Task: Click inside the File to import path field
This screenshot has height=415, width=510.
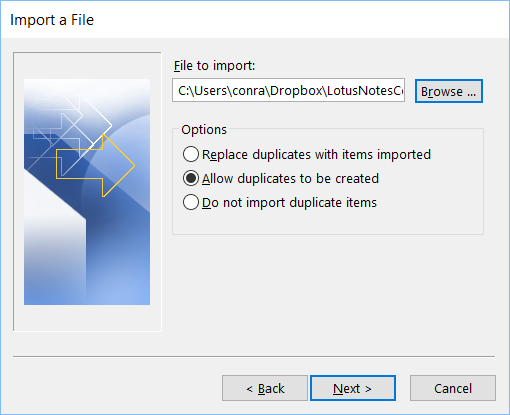Action: pos(288,90)
